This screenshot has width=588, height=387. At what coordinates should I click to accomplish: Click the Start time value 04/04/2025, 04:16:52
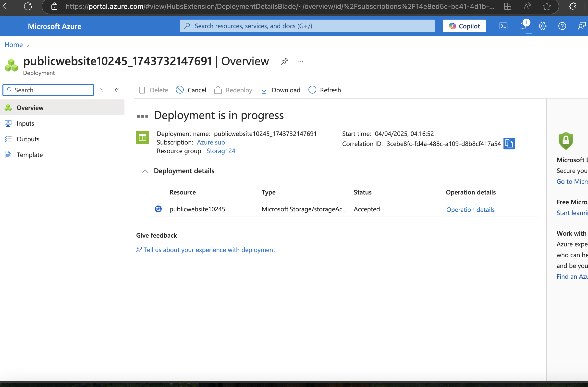click(x=404, y=133)
